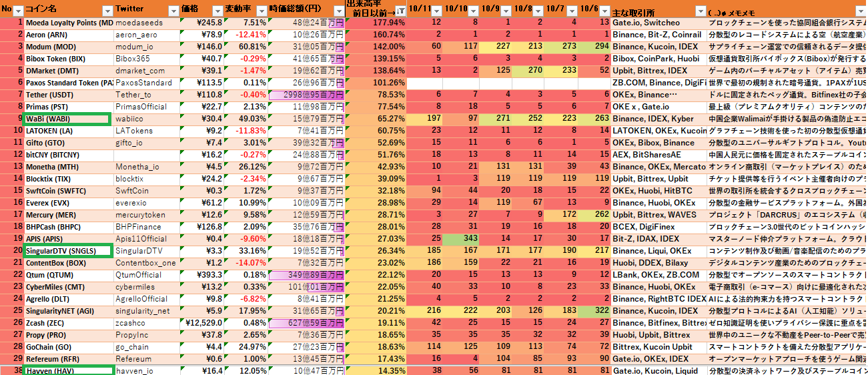Select the cell Zcash (ZEC)
The height and width of the screenshot is (375, 868).
point(69,323)
